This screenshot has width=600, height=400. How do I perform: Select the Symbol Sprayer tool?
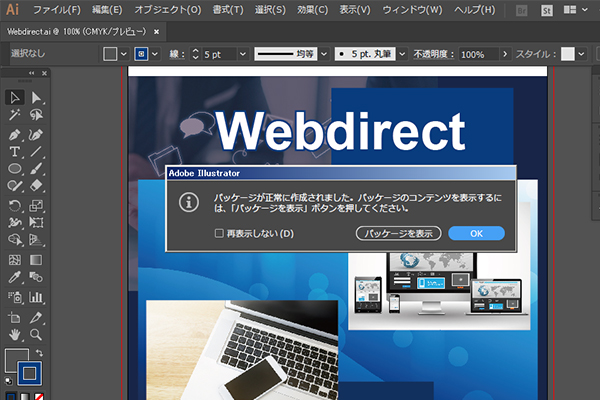pyautogui.click(x=15, y=297)
